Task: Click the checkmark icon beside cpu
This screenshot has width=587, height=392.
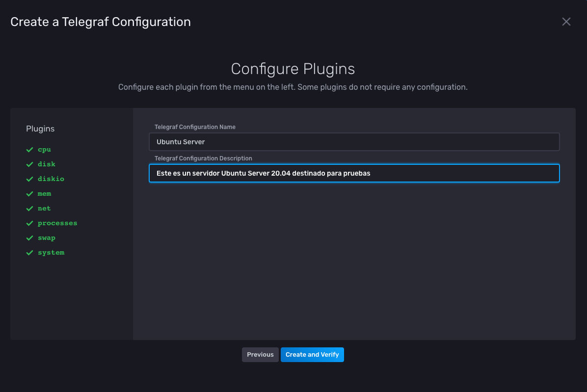Action: tap(29, 150)
